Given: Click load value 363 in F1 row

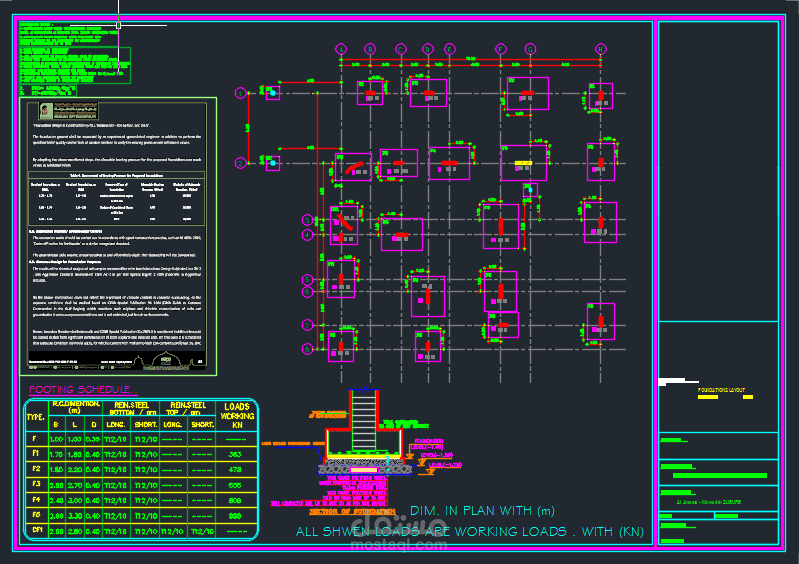Looking at the screenshot, I should (x=235, y=454).
